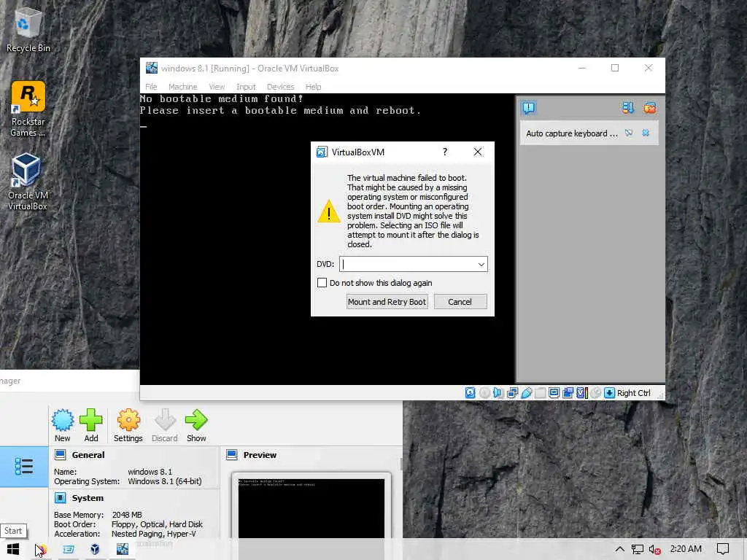The width and height of the screenshot is (747, 560).
Task: Click the question mark help button in dialog
Action: (445, 152)
